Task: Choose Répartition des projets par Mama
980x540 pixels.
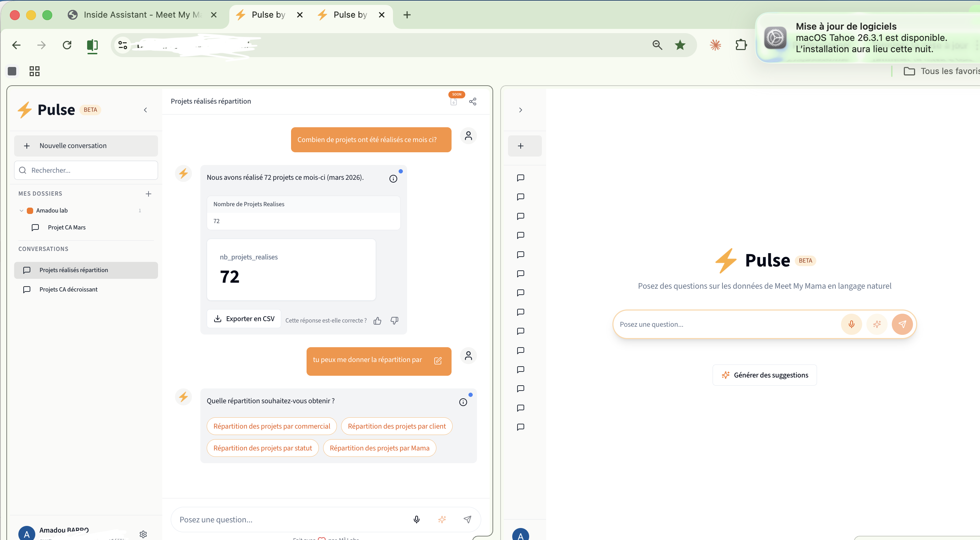Action: [x=379, y=448]
